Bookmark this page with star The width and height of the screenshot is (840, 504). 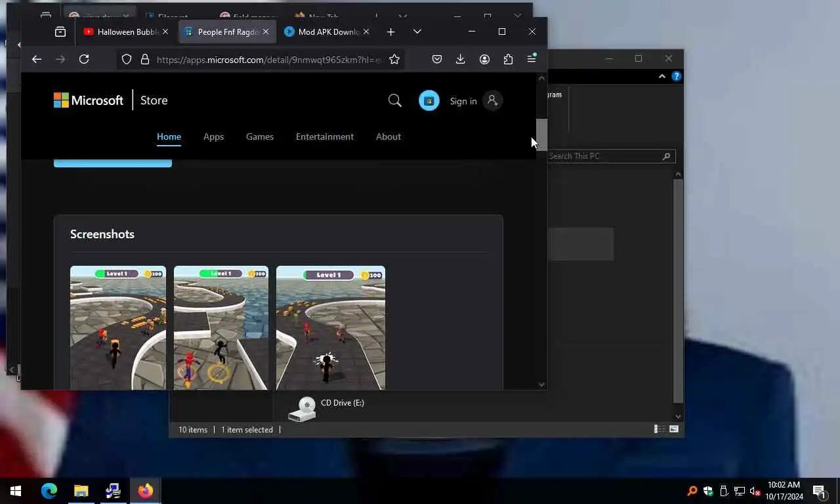(394, 59)
